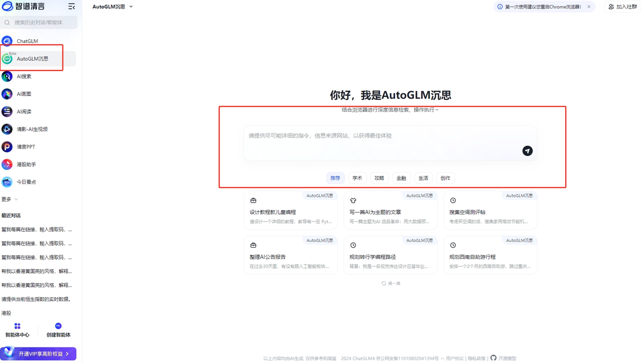Screen dimensions: 644x363
Task: Open 清影-AI生视频 video generator
Action: (x=32, y=129)
